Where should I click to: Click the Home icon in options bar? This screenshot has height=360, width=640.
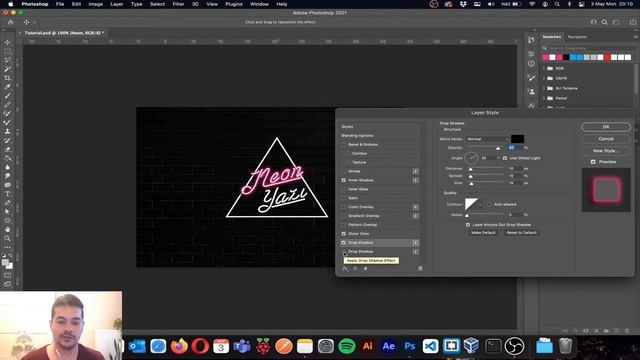click(x=11, y=22)
